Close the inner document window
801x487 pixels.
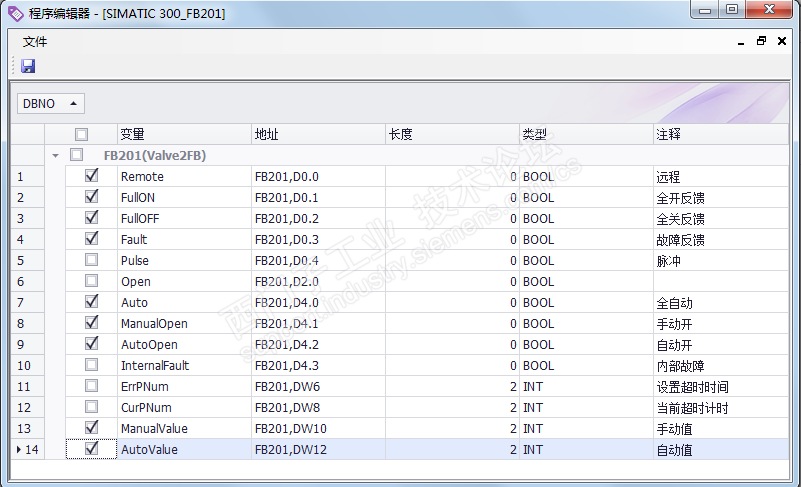782,41
